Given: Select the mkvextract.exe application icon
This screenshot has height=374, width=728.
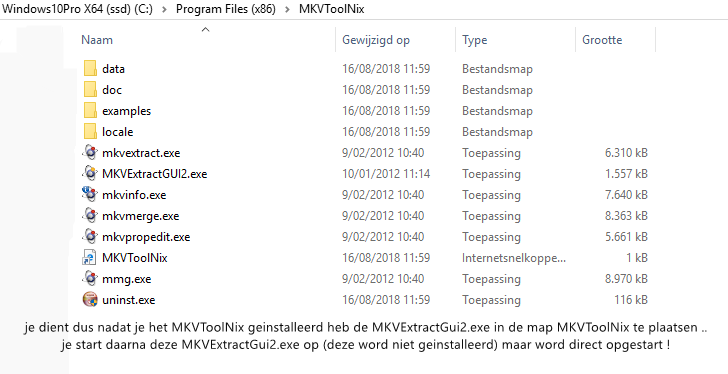Looking at the screenshot, I should [x=90, y=152].
